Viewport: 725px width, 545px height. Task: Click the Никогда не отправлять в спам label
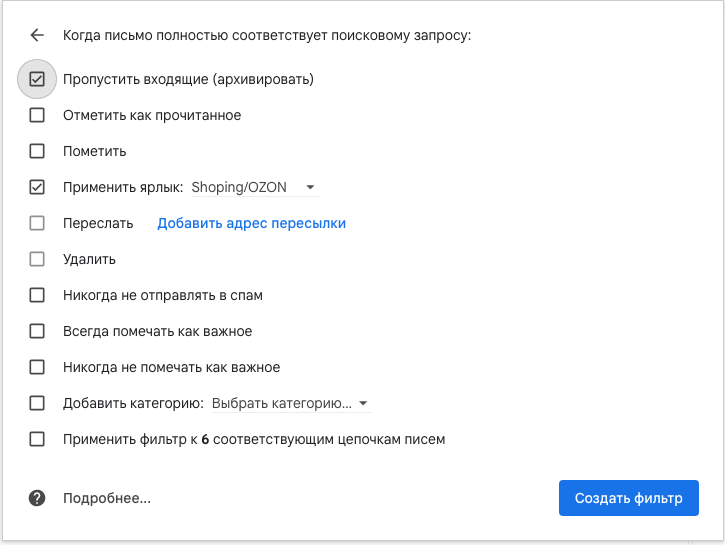(162, 295)
